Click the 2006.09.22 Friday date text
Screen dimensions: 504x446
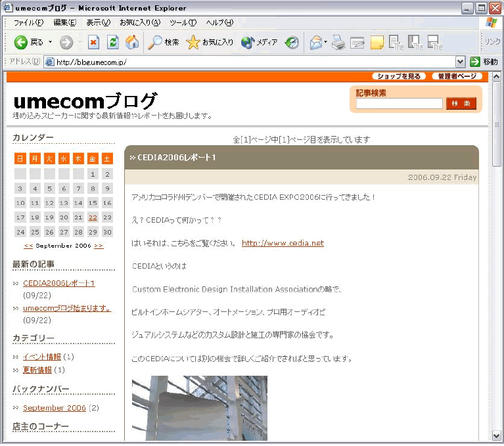pos(442,177)
